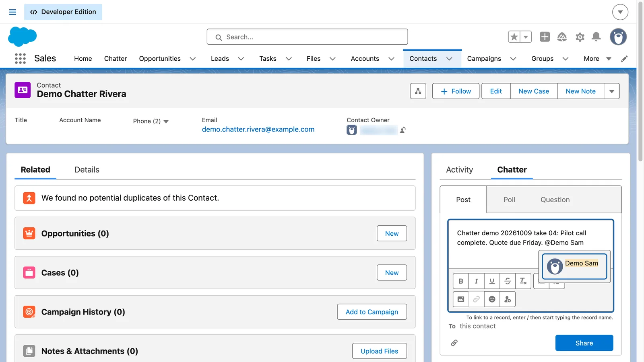
Task: View the contact hierarchy icon
Action: tap(418, 91)
